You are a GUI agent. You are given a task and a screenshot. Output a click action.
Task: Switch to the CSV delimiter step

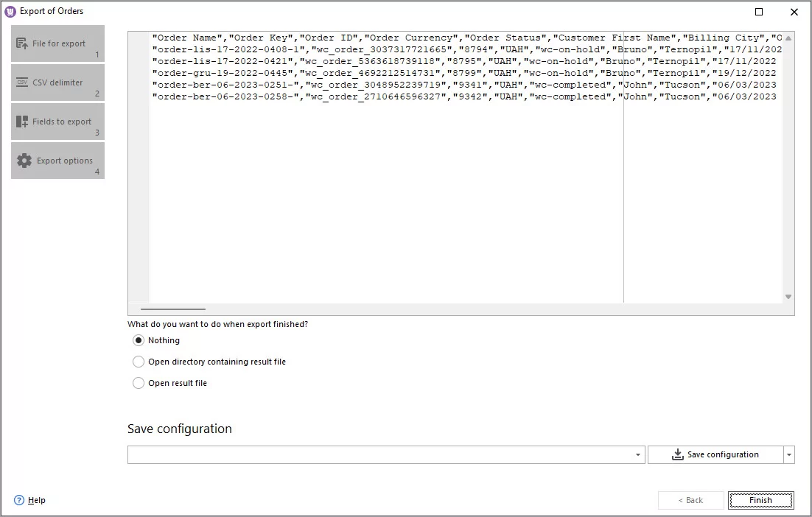tap(57, 81)
